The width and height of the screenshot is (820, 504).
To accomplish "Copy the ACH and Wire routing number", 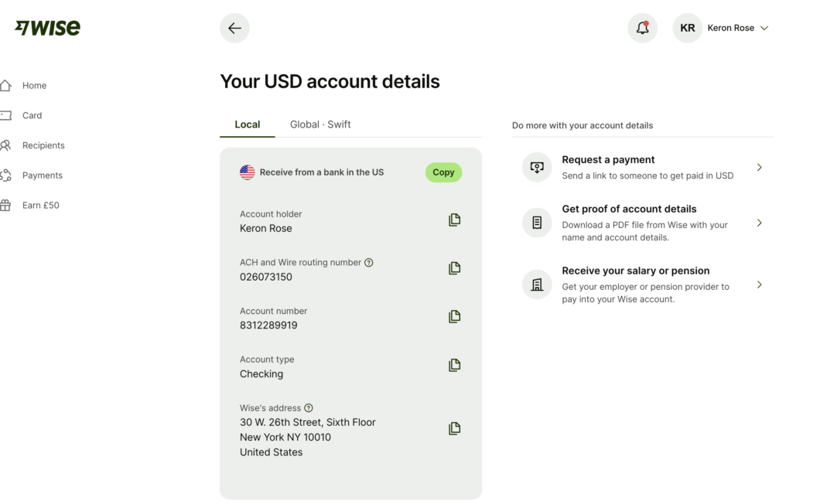I will (454, 268).
